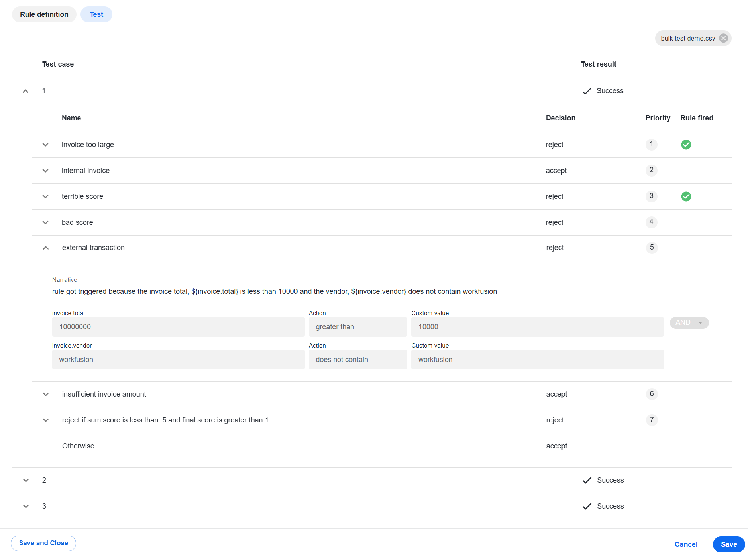
Task: Remove the bulk test demo.csv file chip
Action: click(723, 38)
